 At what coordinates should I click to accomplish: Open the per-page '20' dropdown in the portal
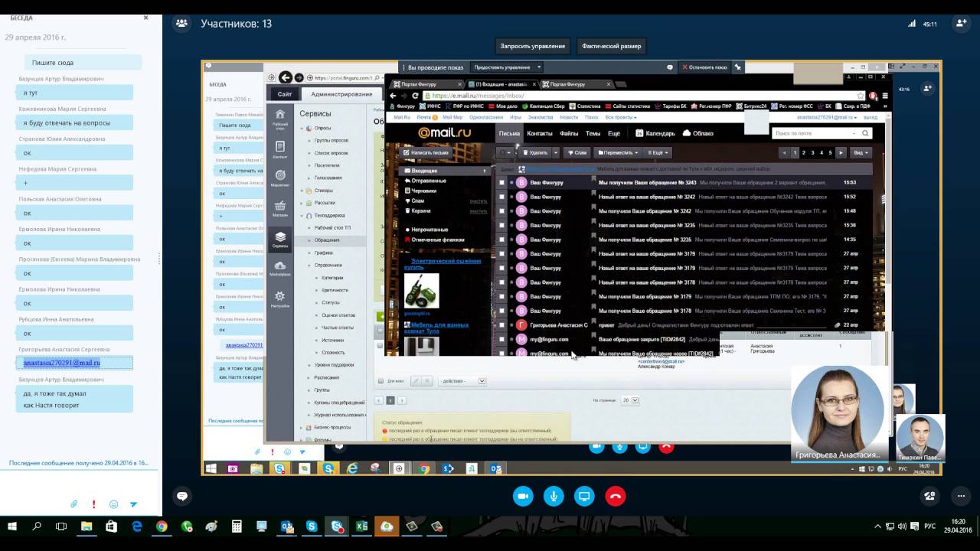[x=630, y=400]
